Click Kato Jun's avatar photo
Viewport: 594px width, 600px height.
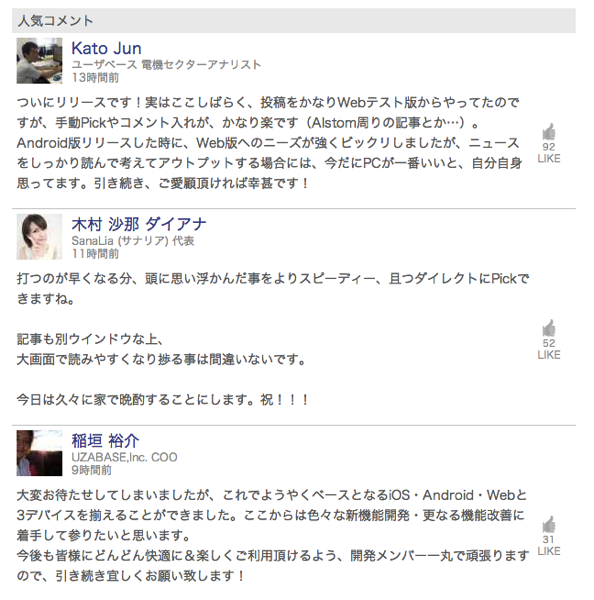click(39, 60)
